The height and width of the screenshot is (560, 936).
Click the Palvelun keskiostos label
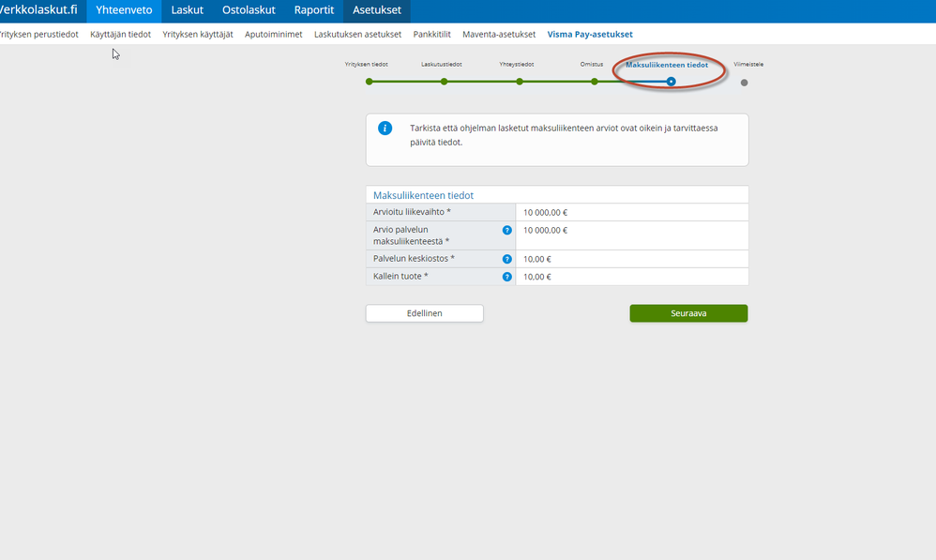point(414,259)
